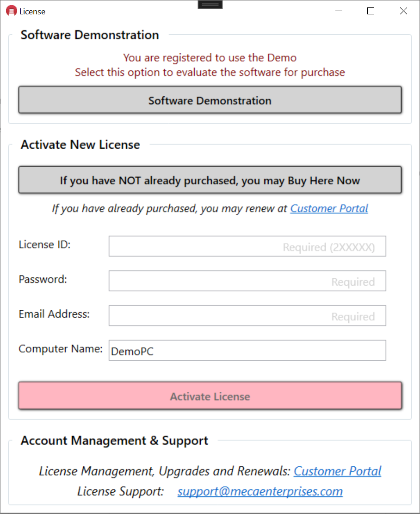Start the Software Demonstration button
Screen dimensions: 420x514
tap(210, 100)
